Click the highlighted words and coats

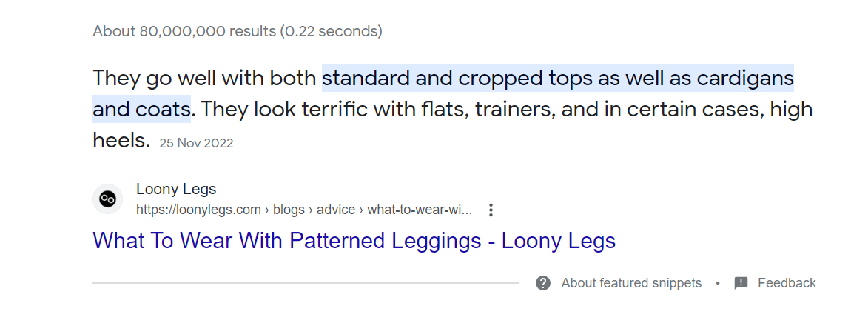(141, 109)
